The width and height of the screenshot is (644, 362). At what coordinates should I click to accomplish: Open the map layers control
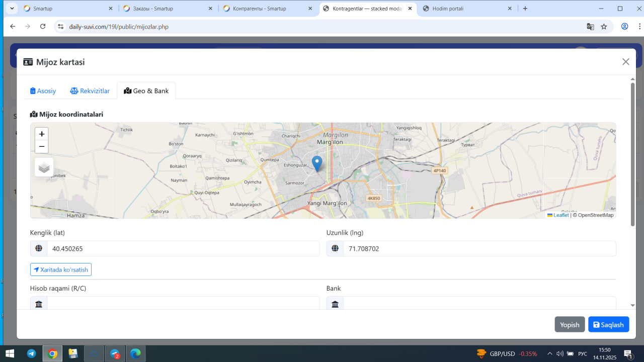point(44,167)
